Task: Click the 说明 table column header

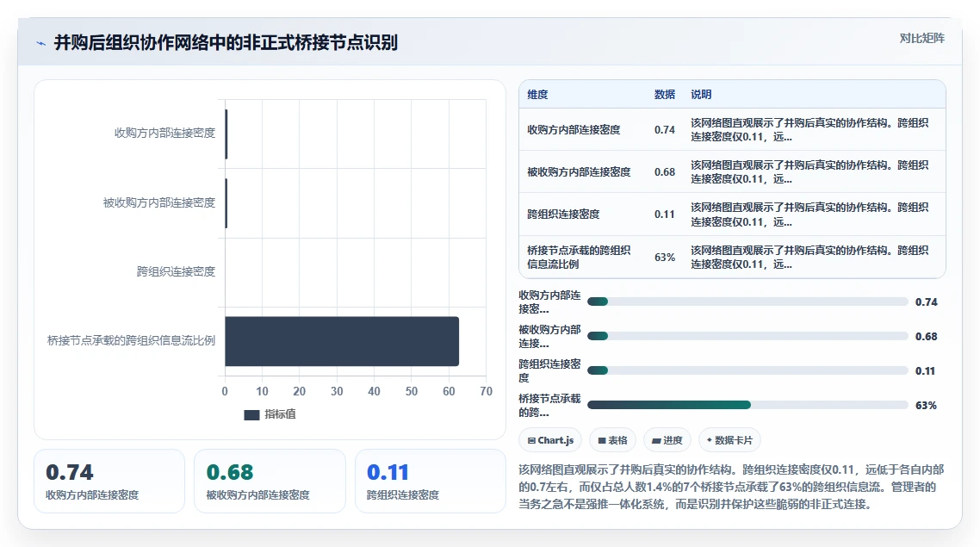Action: pyautogui.click(x=701, y=95)
